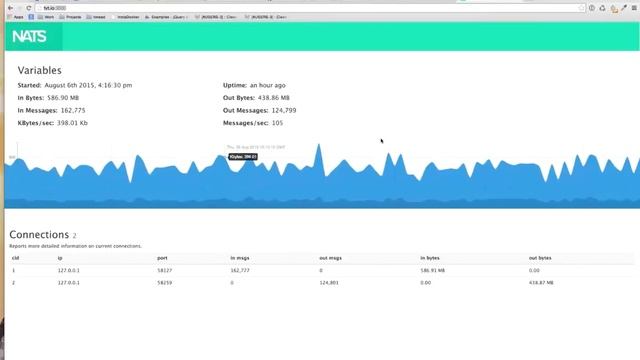Select the In Bytes 586.90 MB value

[x=63, y=98]
